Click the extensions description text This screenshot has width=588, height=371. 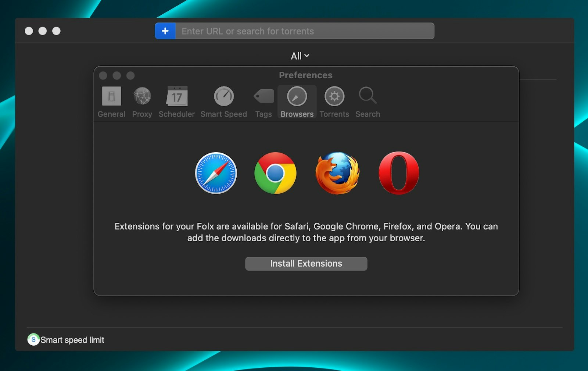coord(306,232)
